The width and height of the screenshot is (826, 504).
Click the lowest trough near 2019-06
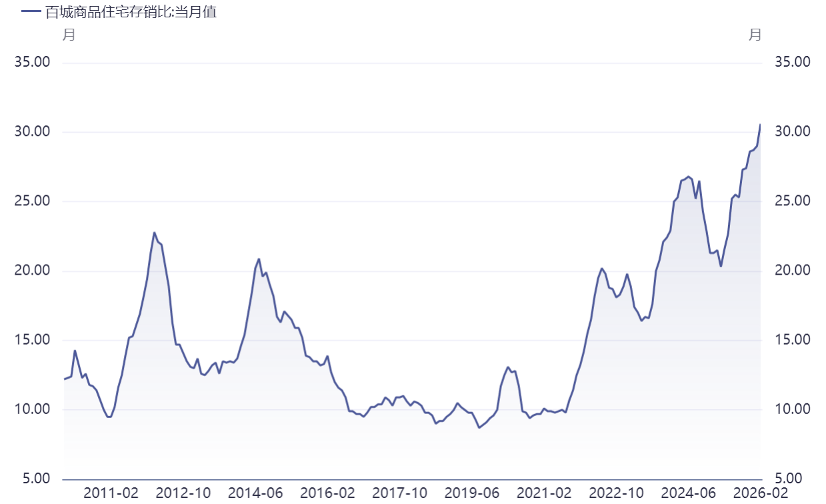(479, 427)
